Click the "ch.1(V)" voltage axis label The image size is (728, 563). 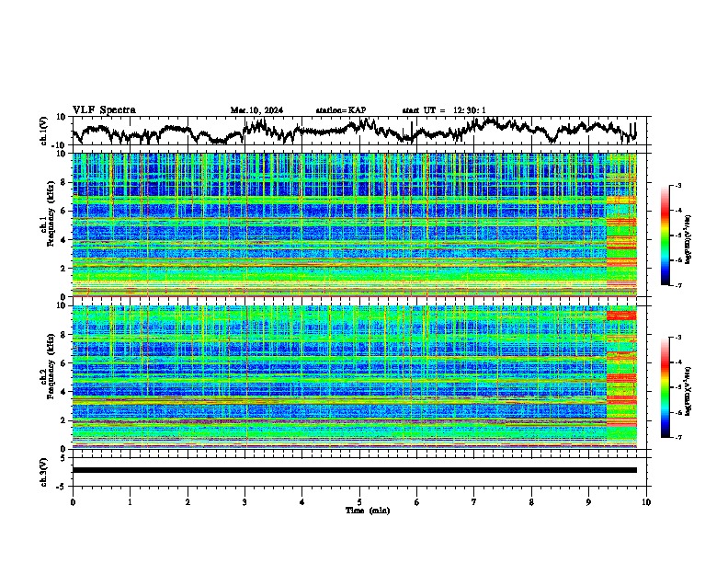44,131
